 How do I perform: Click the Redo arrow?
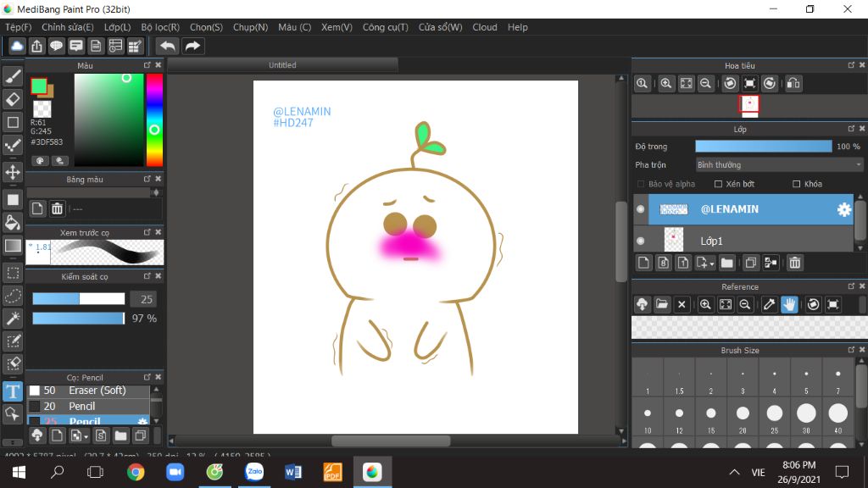tap(192, 46)
